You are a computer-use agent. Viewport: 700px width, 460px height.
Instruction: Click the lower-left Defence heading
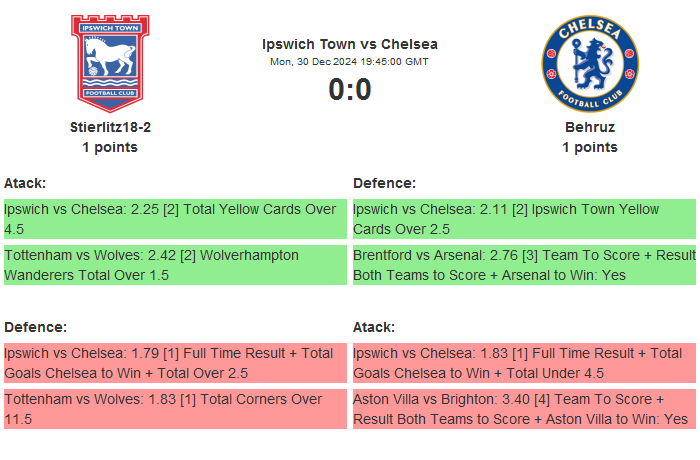35,327
